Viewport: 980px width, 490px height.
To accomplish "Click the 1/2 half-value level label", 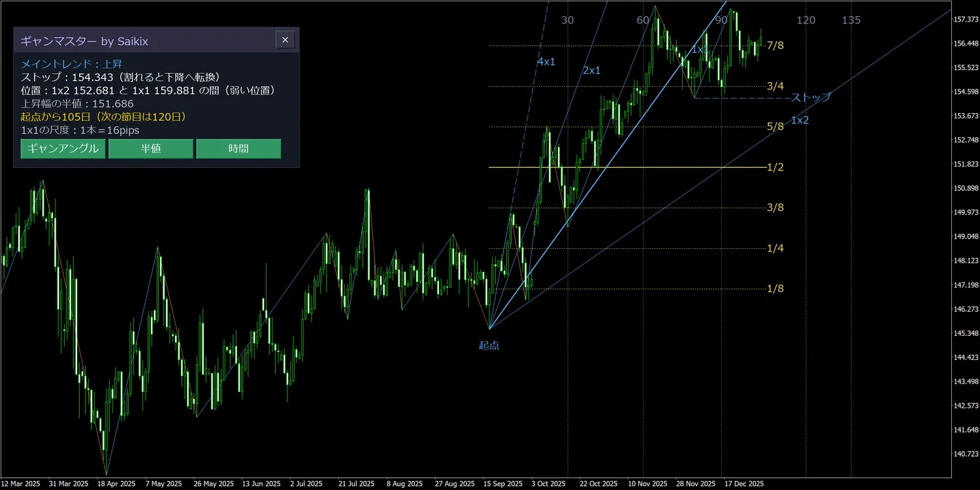I will 776,167.
